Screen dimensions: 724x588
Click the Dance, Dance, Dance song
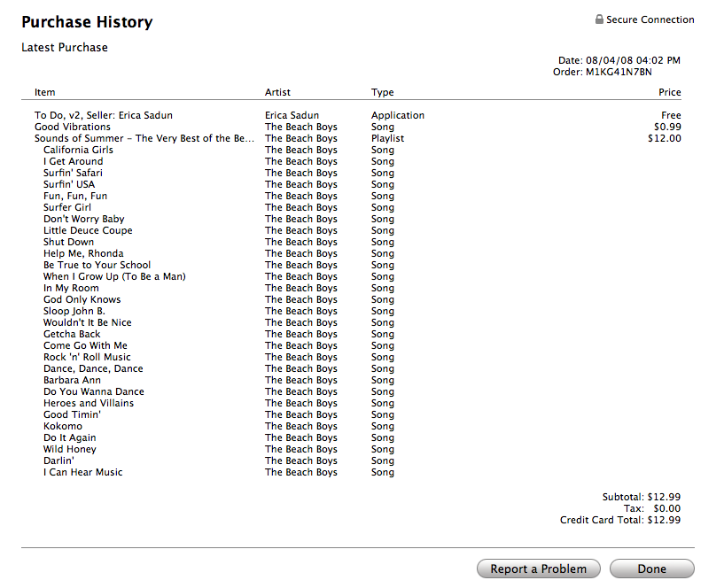[93, 368]
